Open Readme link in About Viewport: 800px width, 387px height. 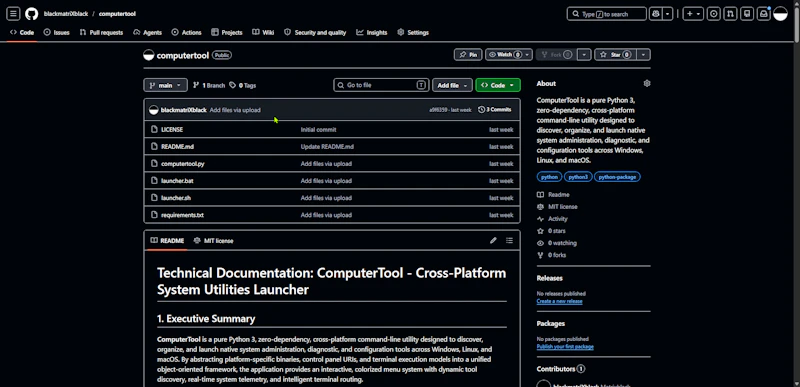click(x=553, y=194)
